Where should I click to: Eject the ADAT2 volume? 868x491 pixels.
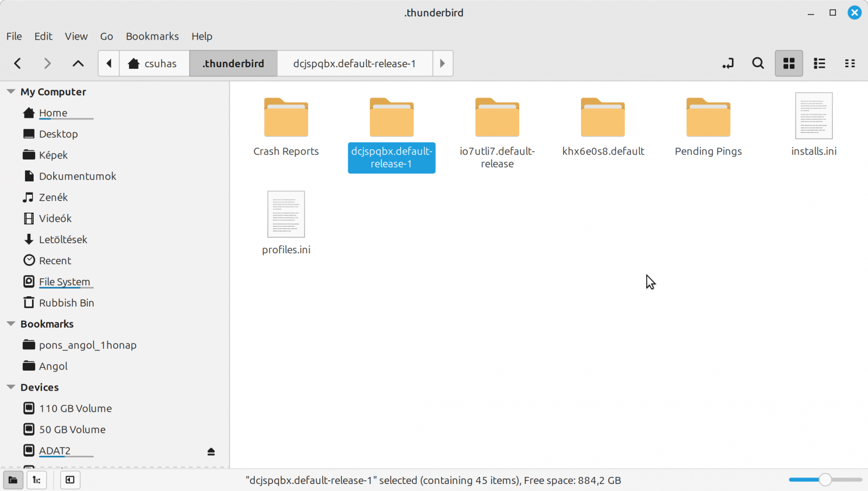tap(211, 451)
